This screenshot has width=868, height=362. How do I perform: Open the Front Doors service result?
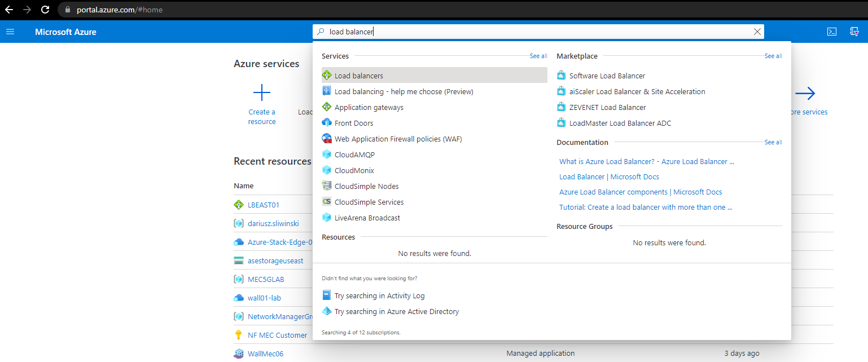[x=354, y=123]
